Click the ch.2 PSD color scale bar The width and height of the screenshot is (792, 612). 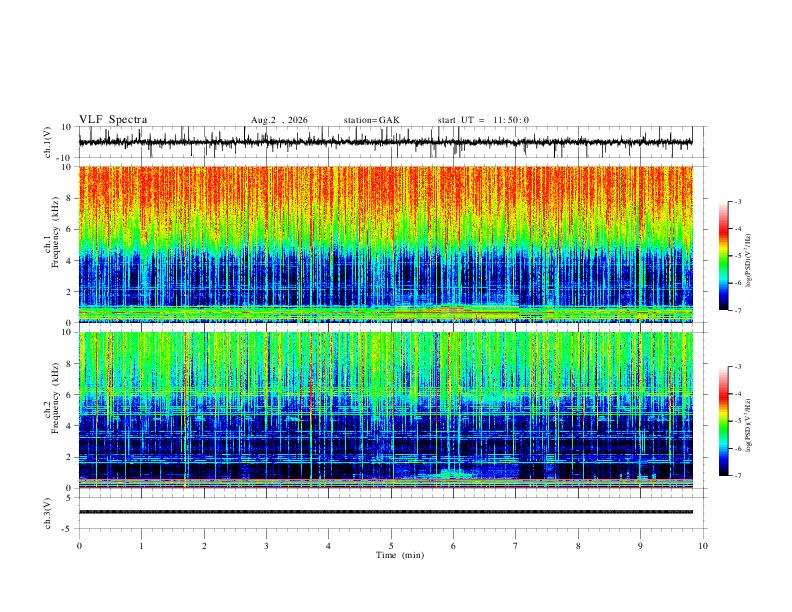[x=724, y=421]
